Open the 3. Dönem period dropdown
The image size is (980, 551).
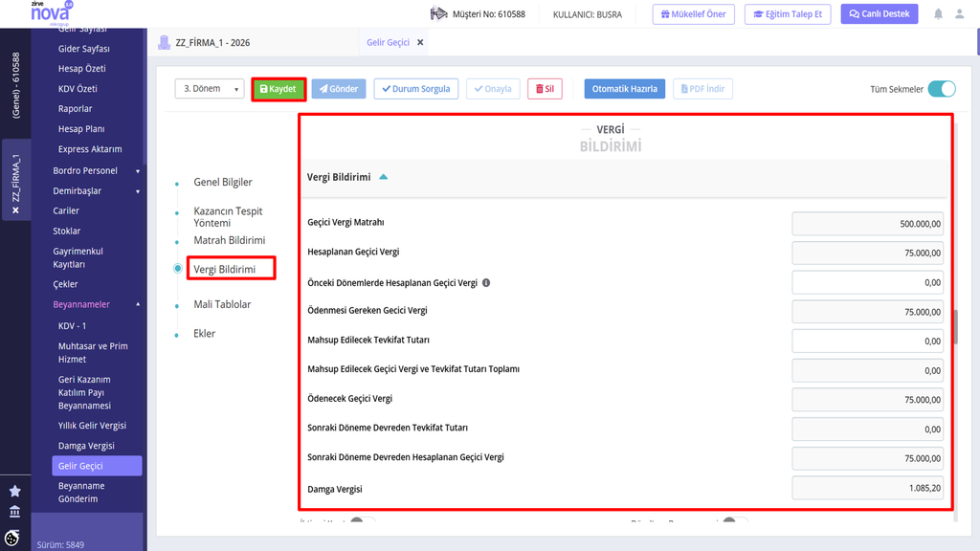pyautogui.click(x=210, y=89)
